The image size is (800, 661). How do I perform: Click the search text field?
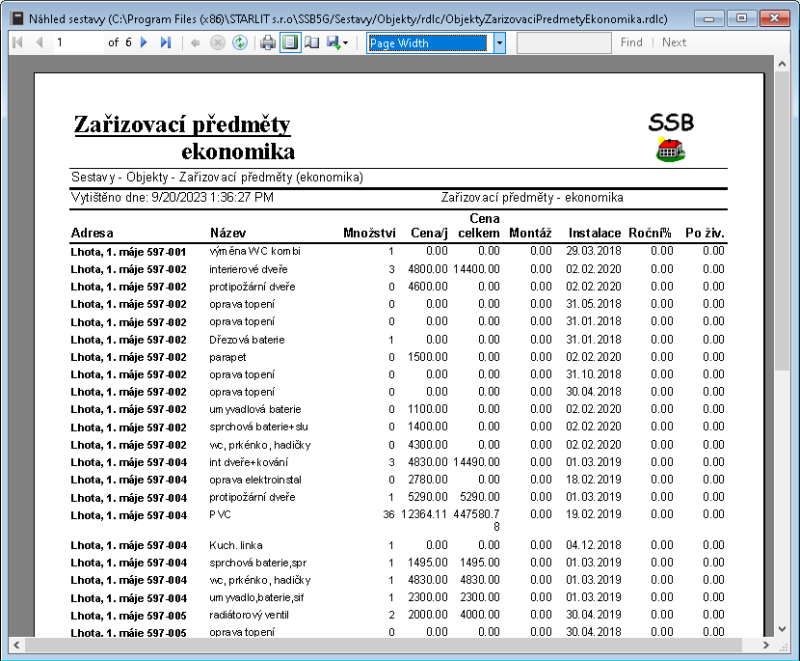click(565, 42)
